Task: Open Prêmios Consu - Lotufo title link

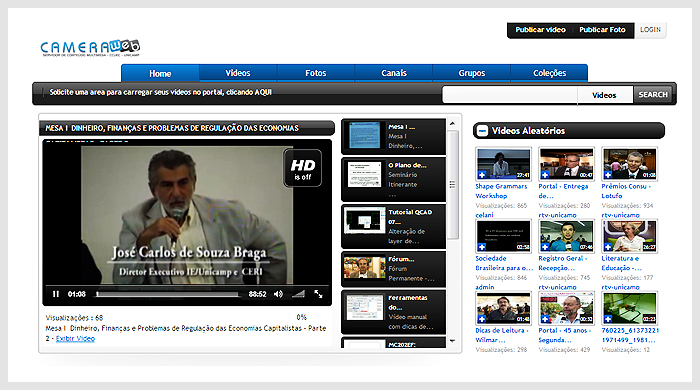Action: click(626, 191)
